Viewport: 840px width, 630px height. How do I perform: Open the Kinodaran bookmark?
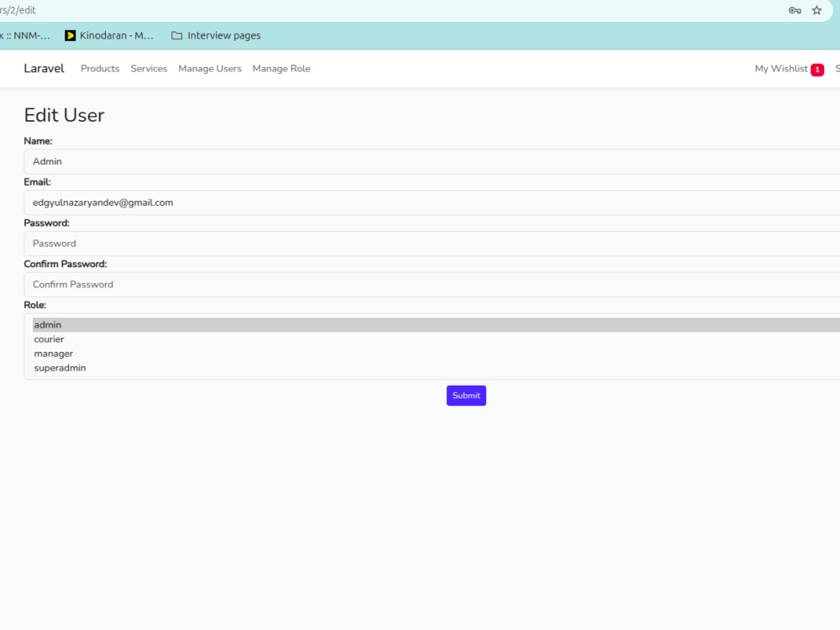(x=109, y=35)
